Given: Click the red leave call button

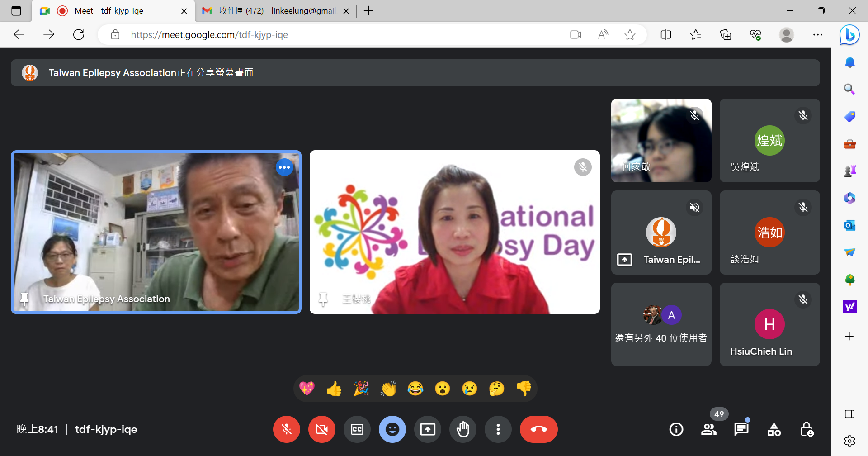Looking at the screenshot, I should point(538,429).
